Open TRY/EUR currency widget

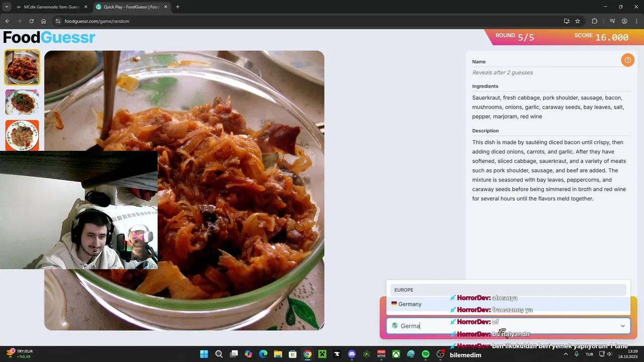20,354
